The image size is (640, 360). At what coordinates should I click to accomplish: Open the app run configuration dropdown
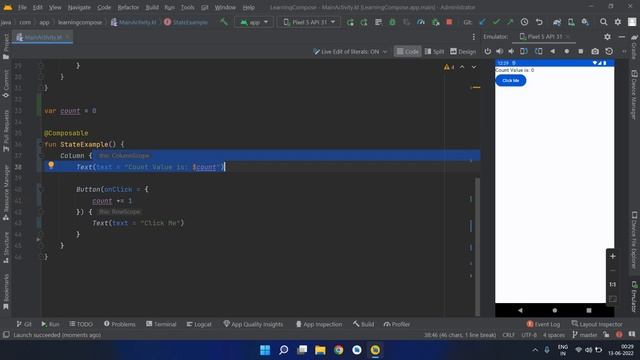pyautogui.click(x=254, y=22)
